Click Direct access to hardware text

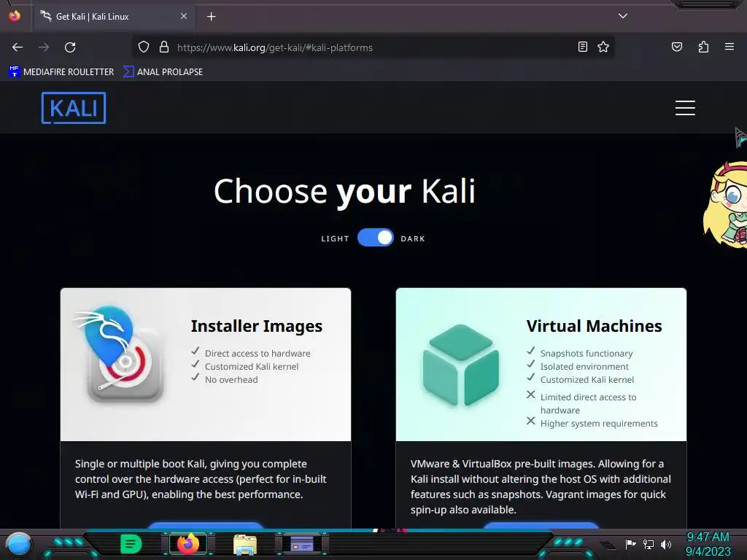pyautogui.click(x=258, y=354)
